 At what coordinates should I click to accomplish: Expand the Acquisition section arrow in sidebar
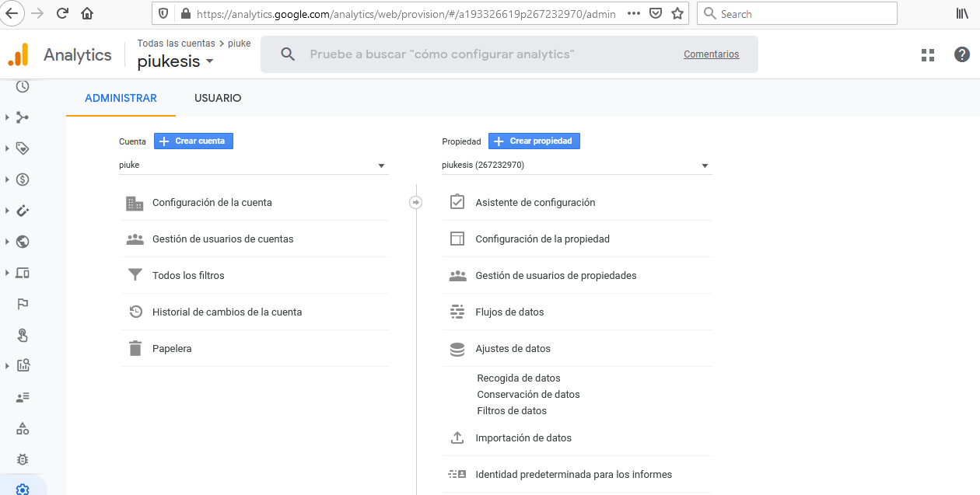7,117
